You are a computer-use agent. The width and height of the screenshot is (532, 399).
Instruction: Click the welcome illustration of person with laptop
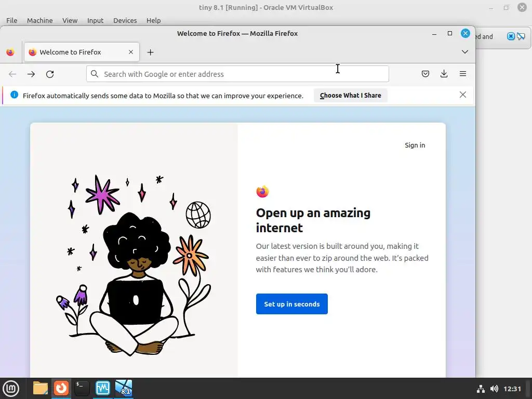pos(134,264)
